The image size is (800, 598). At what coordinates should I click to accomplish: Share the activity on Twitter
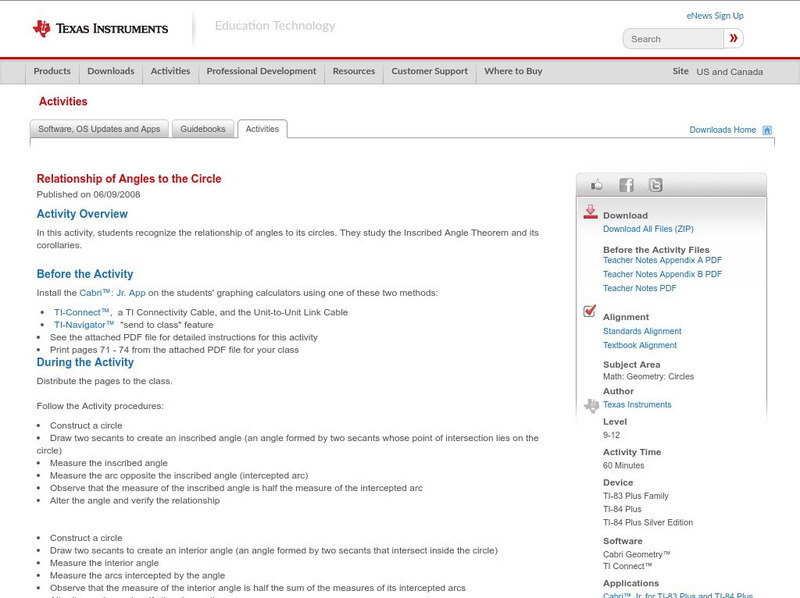pos(655,185)
